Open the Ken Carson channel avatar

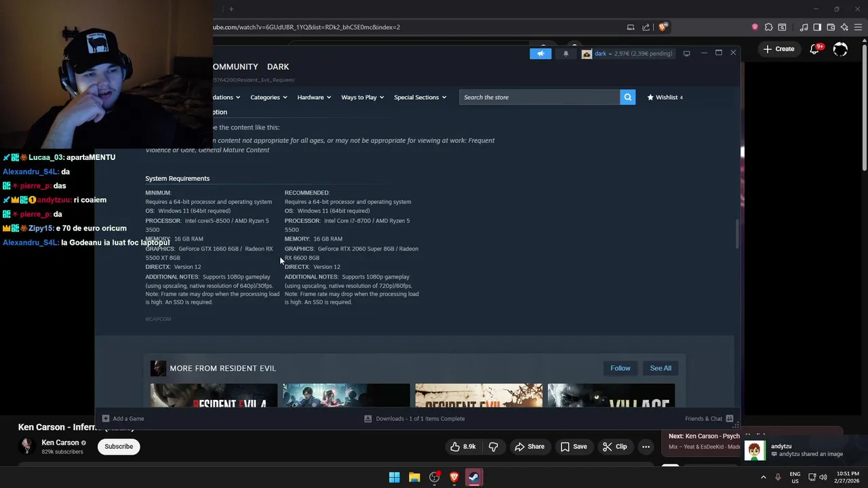26,446
